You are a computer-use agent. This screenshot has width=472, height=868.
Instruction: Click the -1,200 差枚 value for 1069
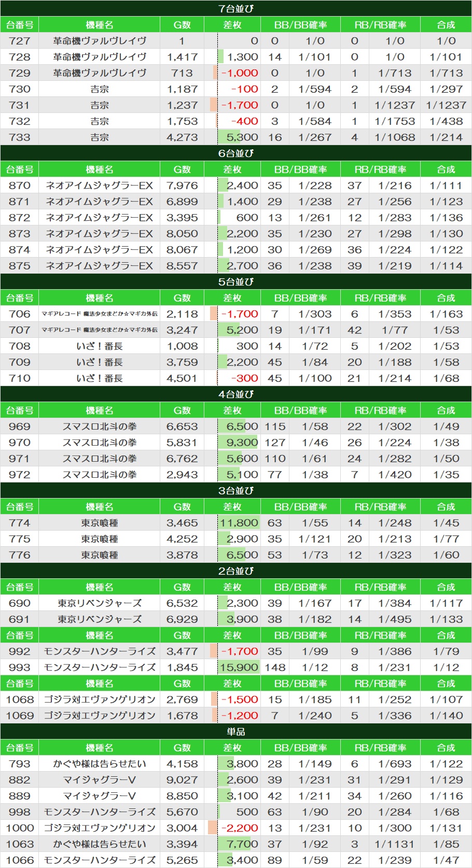point(240,715)
